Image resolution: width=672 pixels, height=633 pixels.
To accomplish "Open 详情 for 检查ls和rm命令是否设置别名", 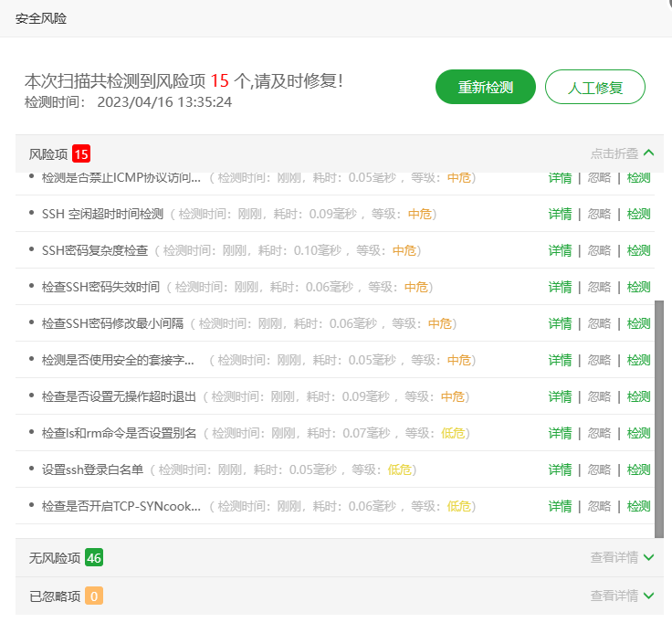I will [x=560, y=433].
